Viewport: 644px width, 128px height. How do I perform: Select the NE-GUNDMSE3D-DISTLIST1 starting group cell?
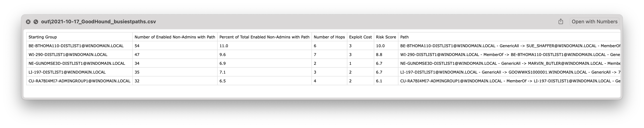(x=77, y=63)
